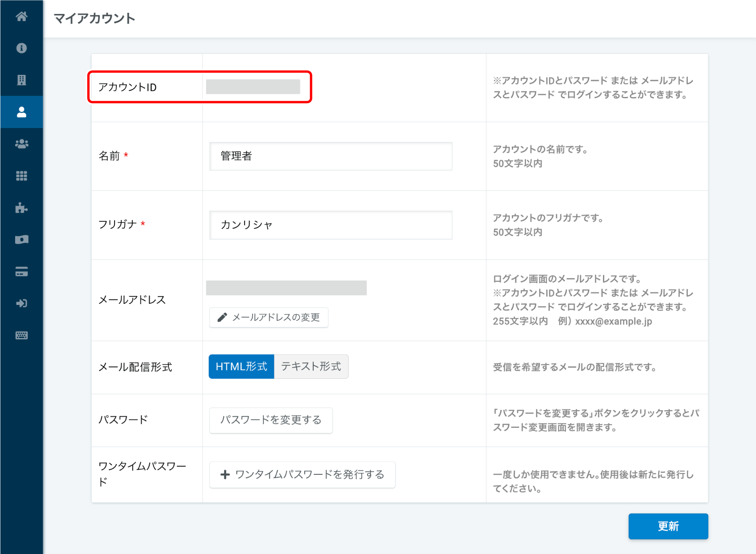Click the pencil icon beside メールアドレスの変更
The width and height of the screenshot is (756, 554).
pos(222,317)
